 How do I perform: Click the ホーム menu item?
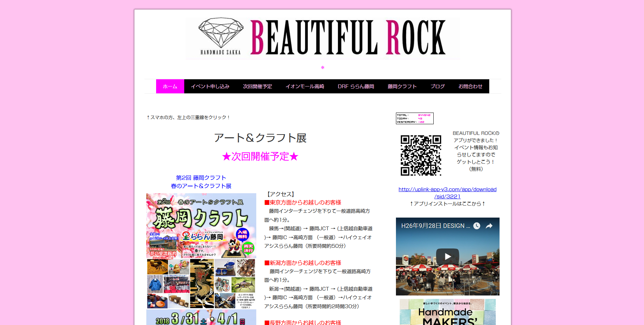pyautogui.click(x=170, y=86)
